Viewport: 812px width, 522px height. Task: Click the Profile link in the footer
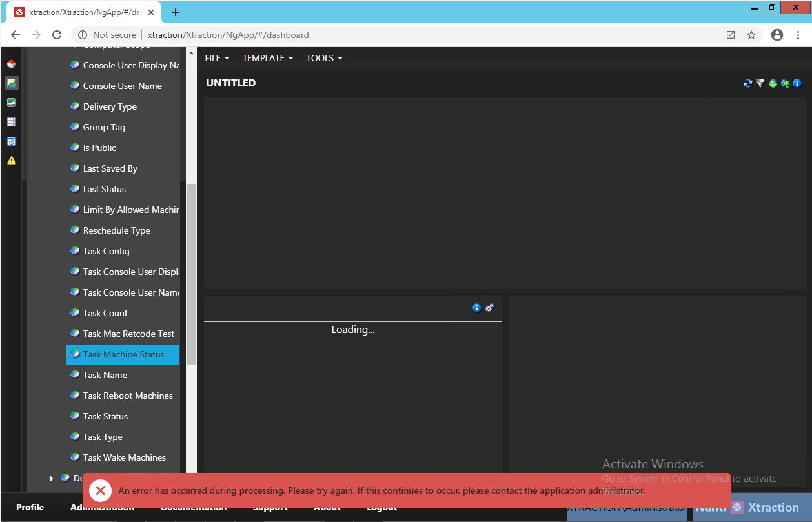point(30,507)
